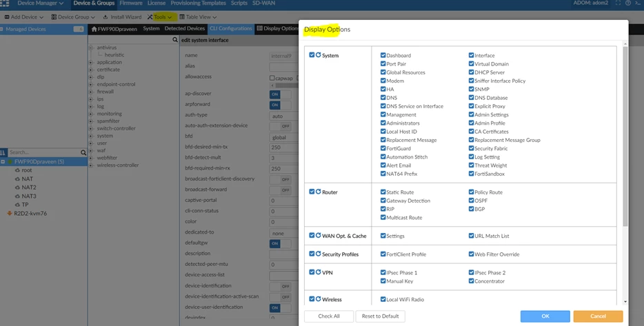644x326 pixels.
Task: Select the spamfilter tree item
Action: pos(108,121)
